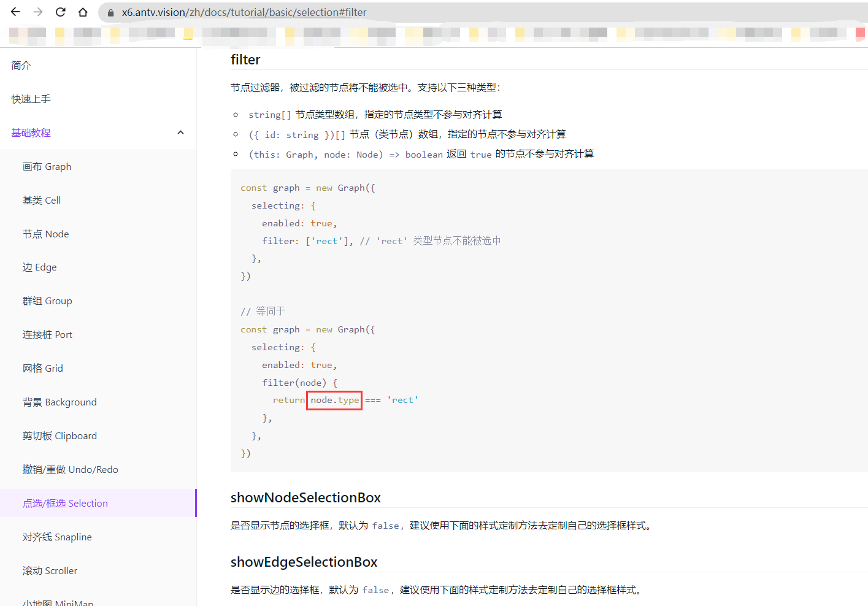The image size is (868, 606).
Task: View site security info via the lock icon
Action: (110, 12)
